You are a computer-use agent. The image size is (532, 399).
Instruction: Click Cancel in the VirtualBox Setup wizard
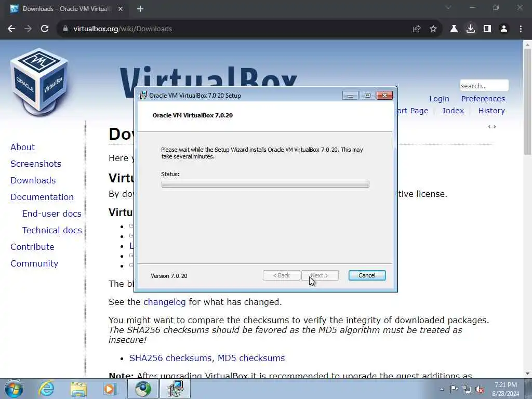367,275
